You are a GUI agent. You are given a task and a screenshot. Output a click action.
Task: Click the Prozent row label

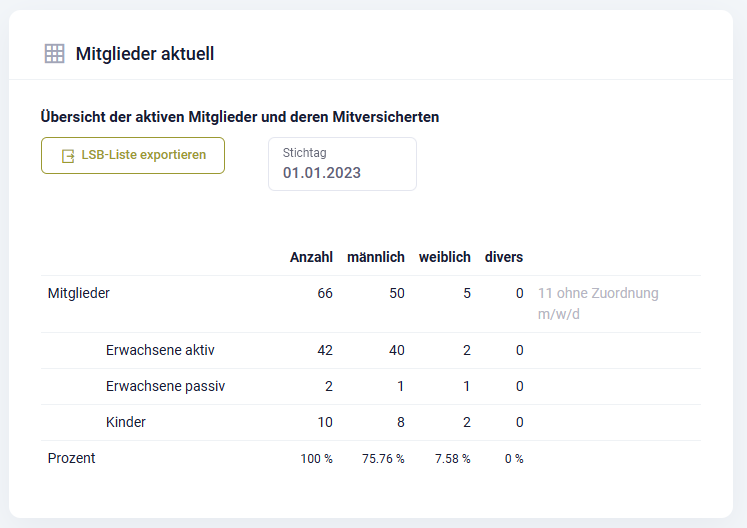pyautogui.click(x=72, y=458)
